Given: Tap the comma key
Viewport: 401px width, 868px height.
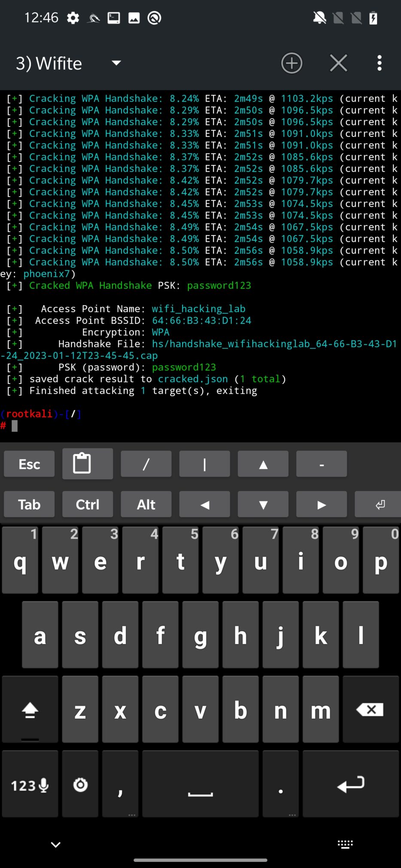Looking at the screenshot, I should point(120,784).
